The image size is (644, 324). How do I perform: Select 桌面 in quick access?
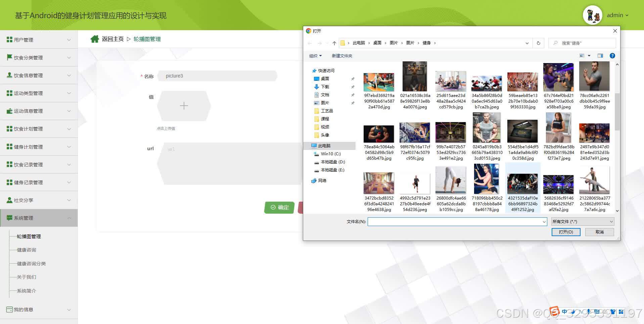tap(325, 78)
